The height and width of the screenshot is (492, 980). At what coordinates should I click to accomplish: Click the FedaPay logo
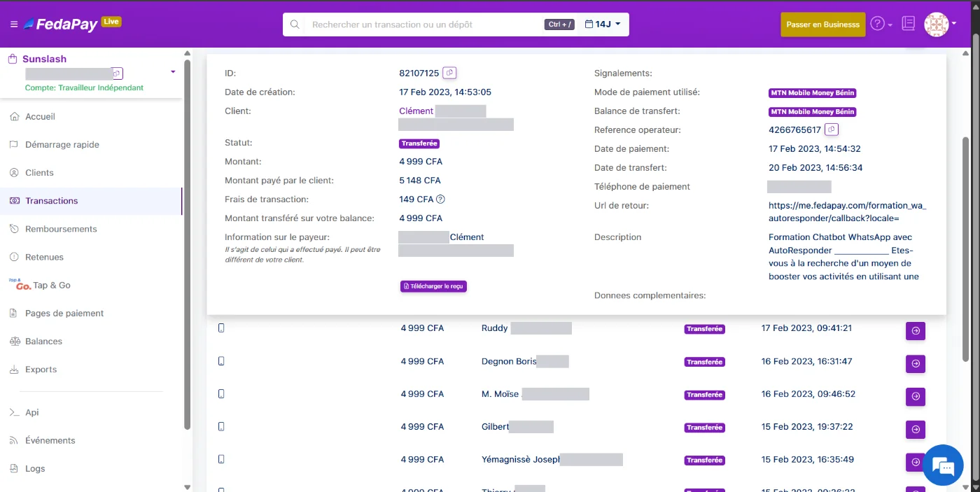[60, 24]
